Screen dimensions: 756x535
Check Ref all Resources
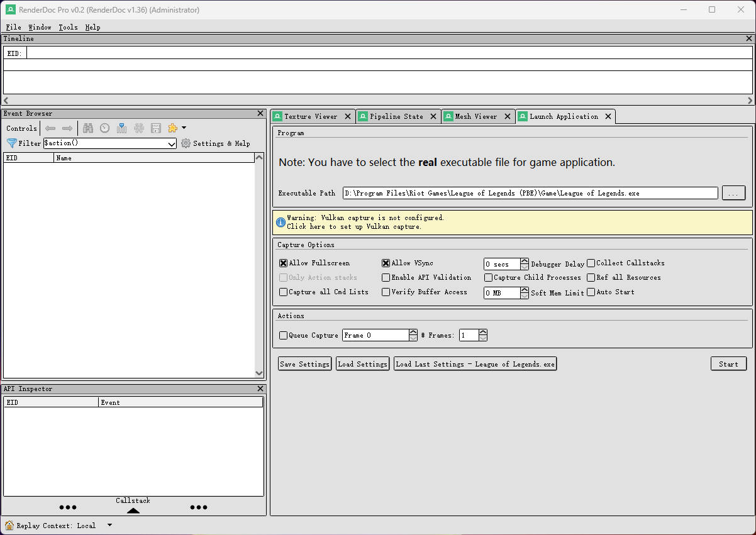point(591,277)
